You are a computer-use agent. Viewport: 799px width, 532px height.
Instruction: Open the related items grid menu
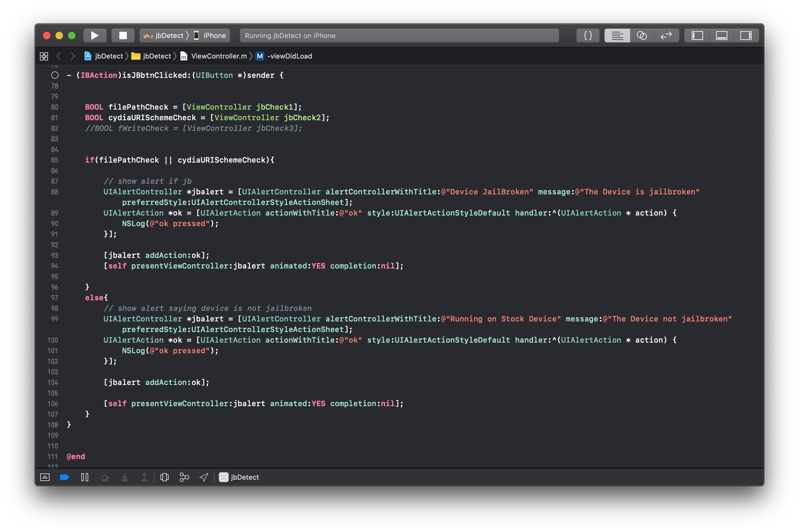click(x=44, y=56)
